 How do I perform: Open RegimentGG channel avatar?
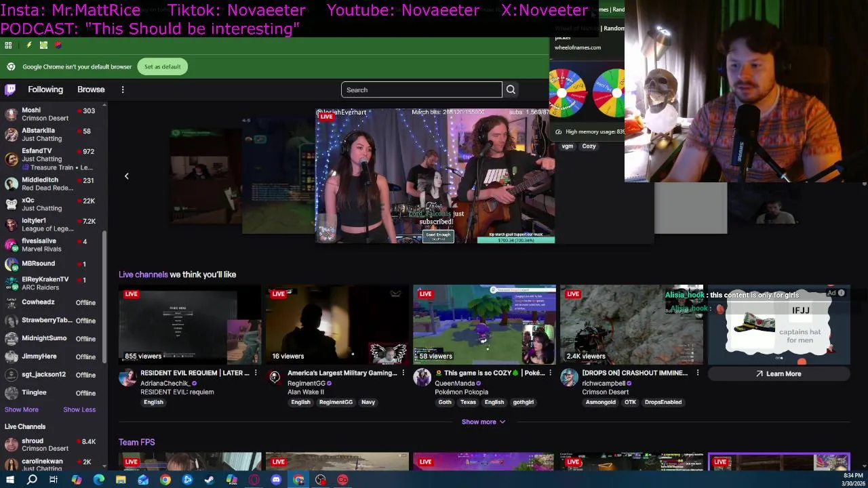pos(275,378)
